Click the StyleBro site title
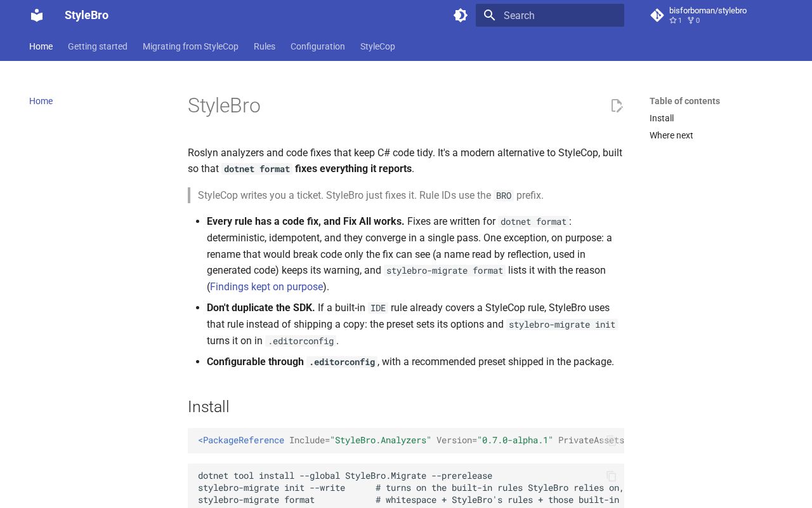 [86, 15]
